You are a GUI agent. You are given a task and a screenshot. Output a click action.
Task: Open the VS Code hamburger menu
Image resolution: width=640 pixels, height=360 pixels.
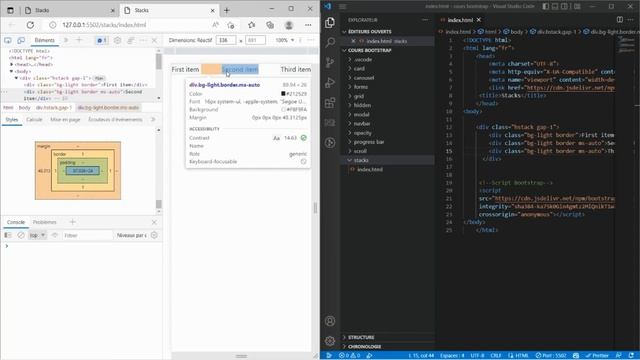click(343, 6)
